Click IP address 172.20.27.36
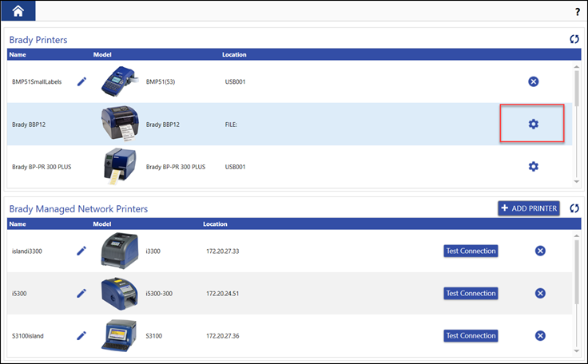 tap(223, 336)
